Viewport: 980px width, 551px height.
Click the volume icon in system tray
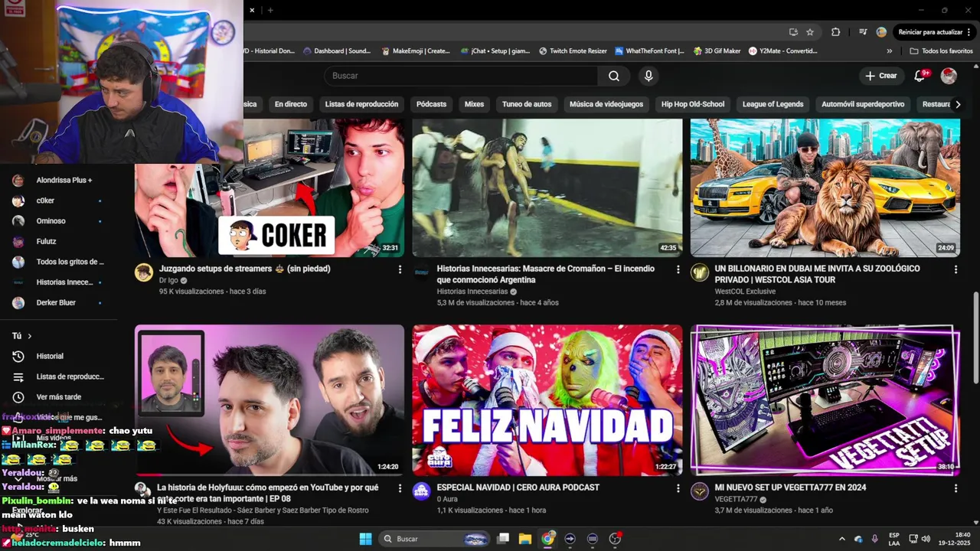tap(926, 539)
